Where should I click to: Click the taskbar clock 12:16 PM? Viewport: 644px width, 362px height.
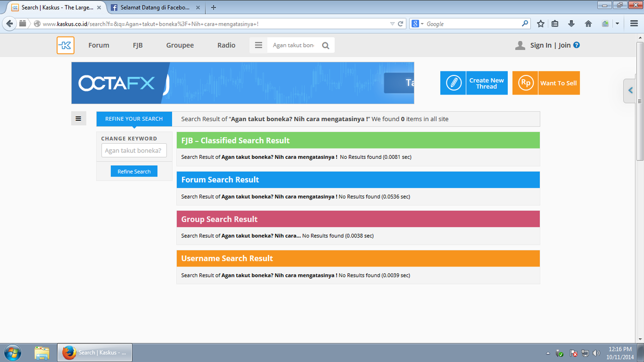coord(620,349)
